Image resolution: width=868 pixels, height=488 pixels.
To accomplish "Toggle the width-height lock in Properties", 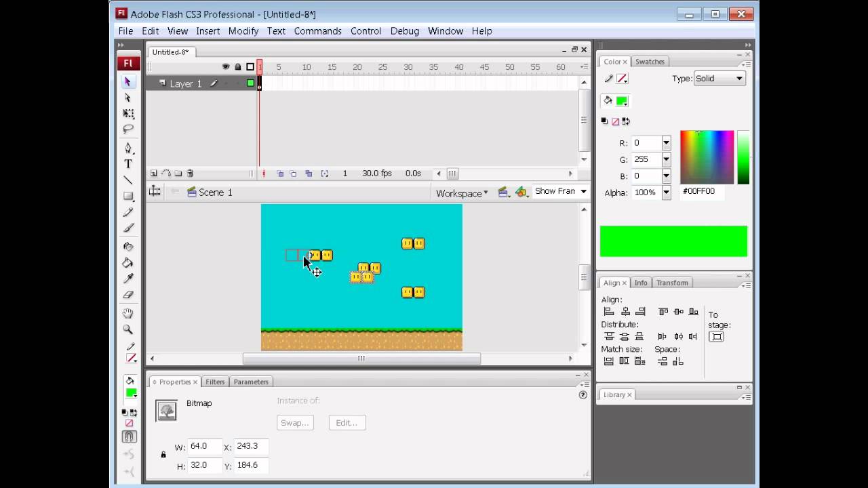I will pos(163,454).
